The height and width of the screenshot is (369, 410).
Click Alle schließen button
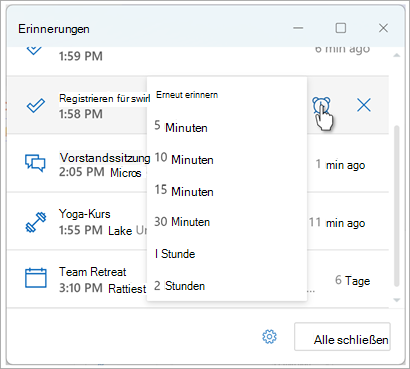click(x=342, y=336)
